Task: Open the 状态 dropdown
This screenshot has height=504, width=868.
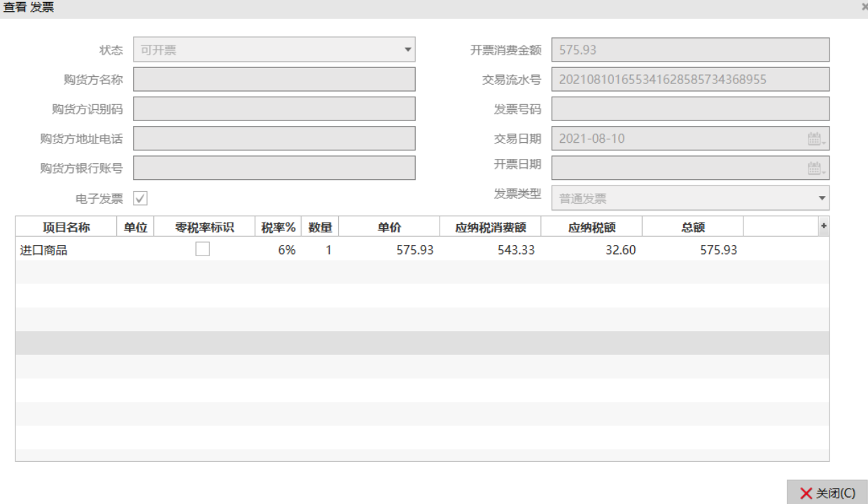Action: click(x=407, y=50)
